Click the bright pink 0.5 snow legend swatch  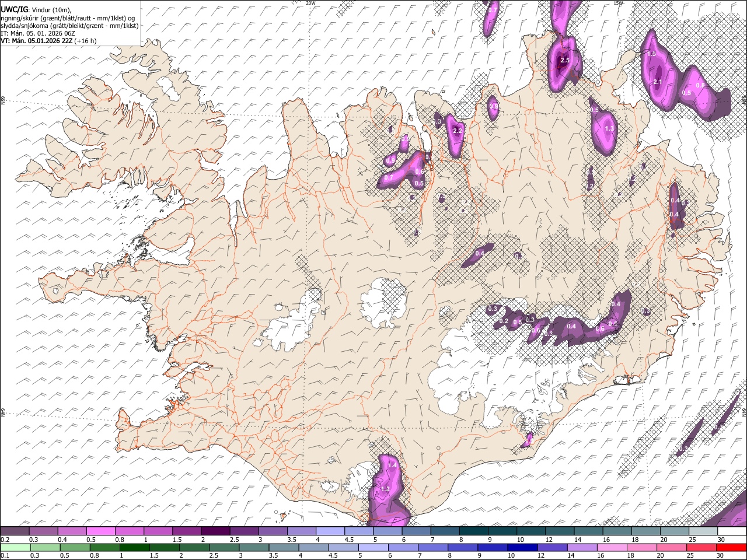pos(100,531)
